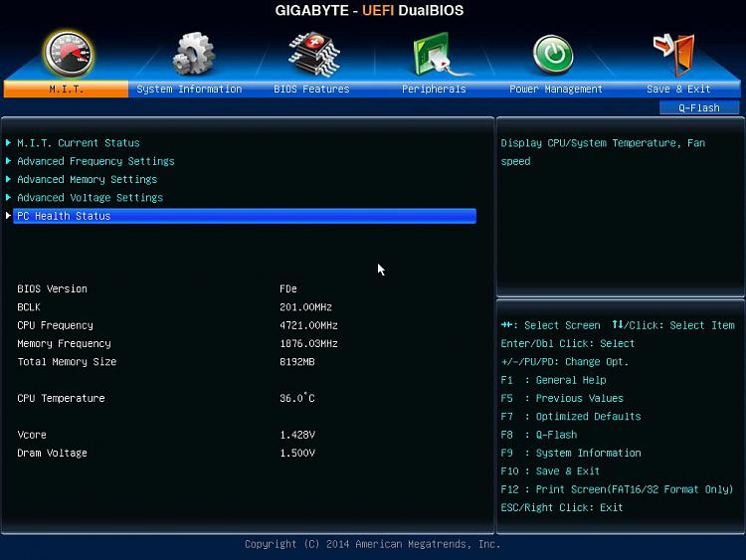This screenshot has height=560, width=746.
Task: Click the F12 Print Screen hint
Action: [617, 489]
